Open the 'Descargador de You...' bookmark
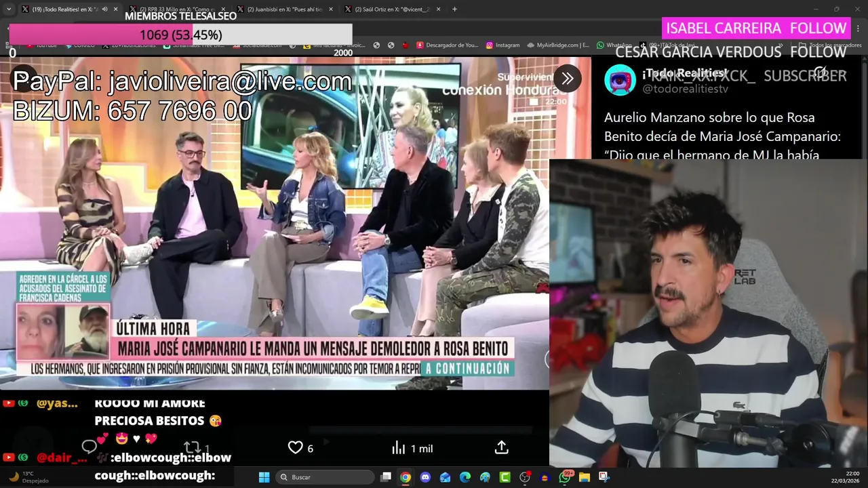Image resolution: width=868 pixels, height=488 pixels. click(447, 45)
